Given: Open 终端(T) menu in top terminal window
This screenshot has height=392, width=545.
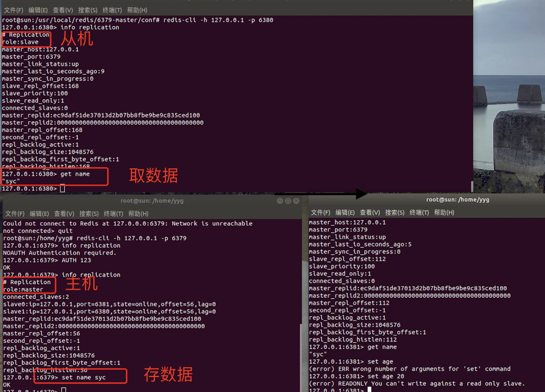Looking at the screenshot, I should tap(112, 10).
